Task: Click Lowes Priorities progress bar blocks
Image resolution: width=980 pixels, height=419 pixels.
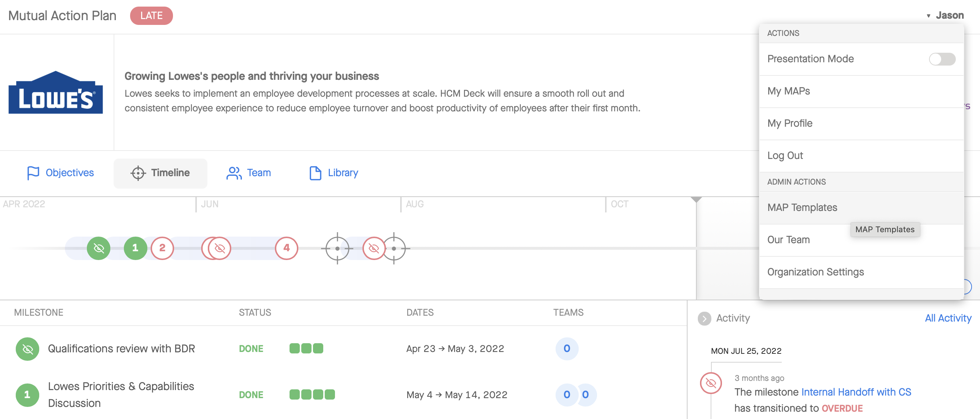Action: pyautogui.click(x=312, y=395)
